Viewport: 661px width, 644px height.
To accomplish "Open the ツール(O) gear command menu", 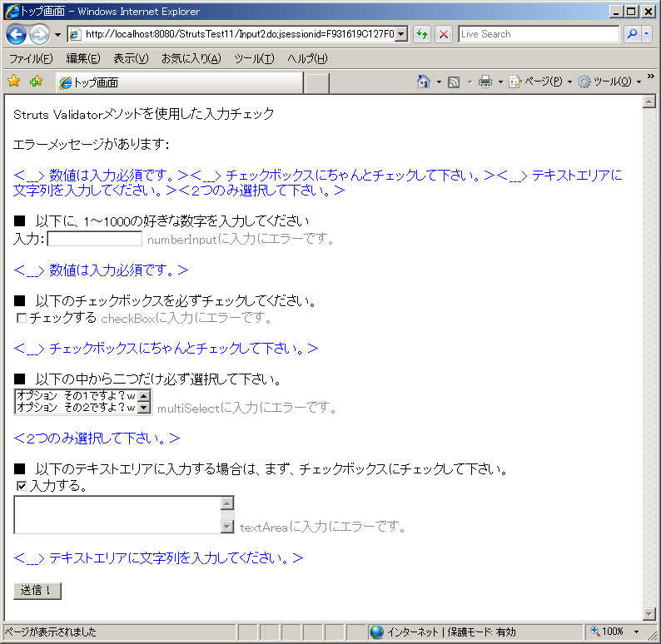I will click(609, 82).
